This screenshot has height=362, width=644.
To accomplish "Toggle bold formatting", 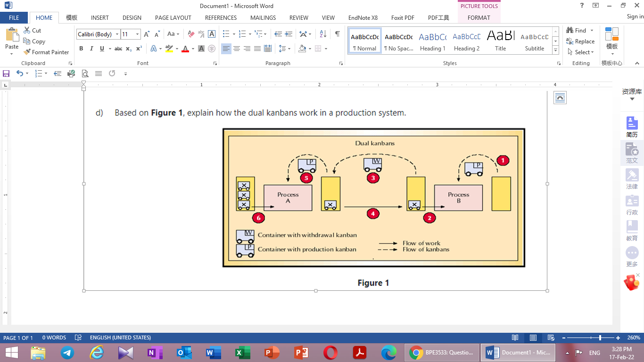I will click(81, 49).
